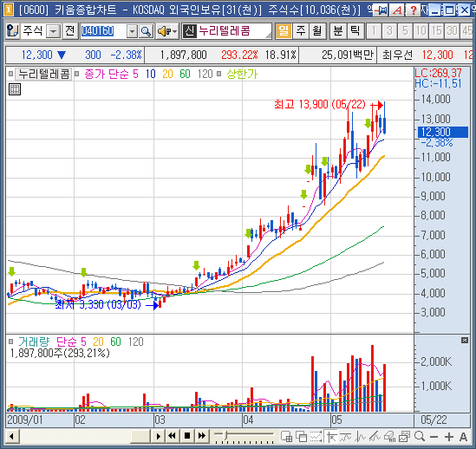The height and width of the screenshot is (449, 476).
Task: Click the 10-day moving average legend
Action: point(151,74)
